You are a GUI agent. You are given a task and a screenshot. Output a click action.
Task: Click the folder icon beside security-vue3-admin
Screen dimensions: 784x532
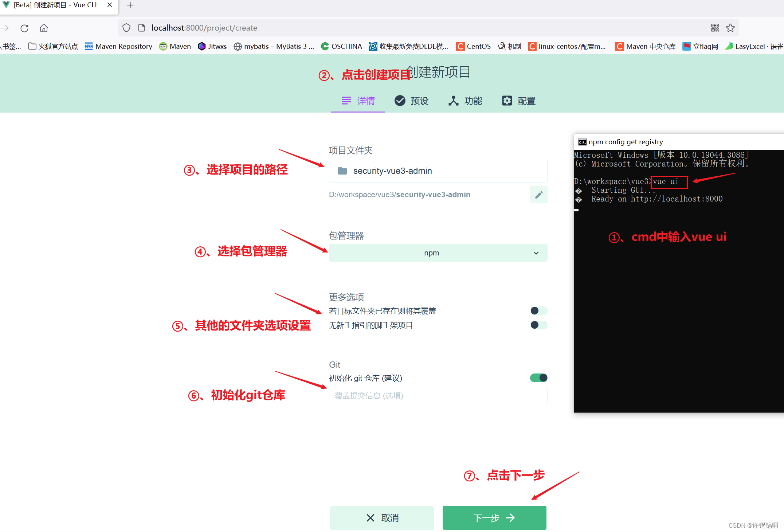tap(342, 171)
